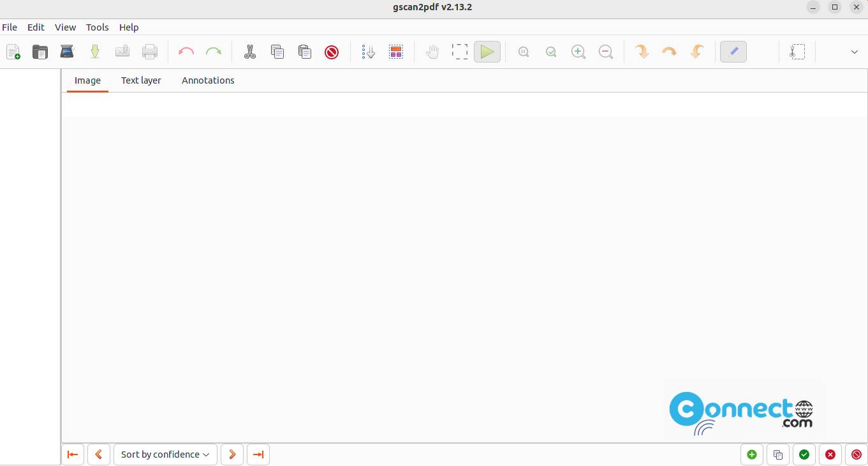Viewport: 868px width, 466px height.
Task: Zoom in with the plus magnifier
Action: [x=578, y=52]
